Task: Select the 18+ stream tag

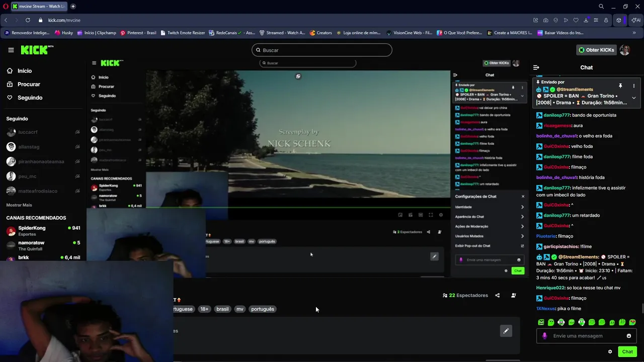Action: [x=204, y=309]
